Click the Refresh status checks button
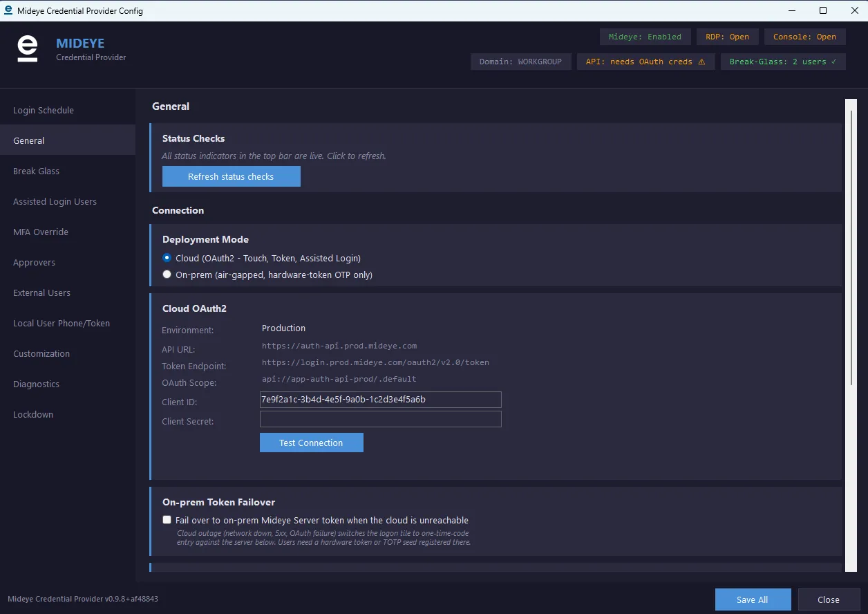This screenshot has height=614, width=868. click(231, 176)
